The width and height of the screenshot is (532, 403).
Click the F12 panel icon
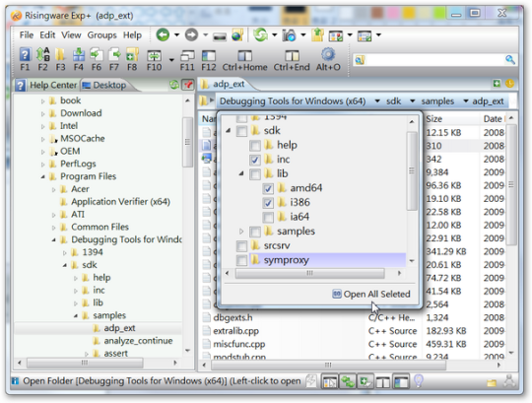tap(209, 55)
